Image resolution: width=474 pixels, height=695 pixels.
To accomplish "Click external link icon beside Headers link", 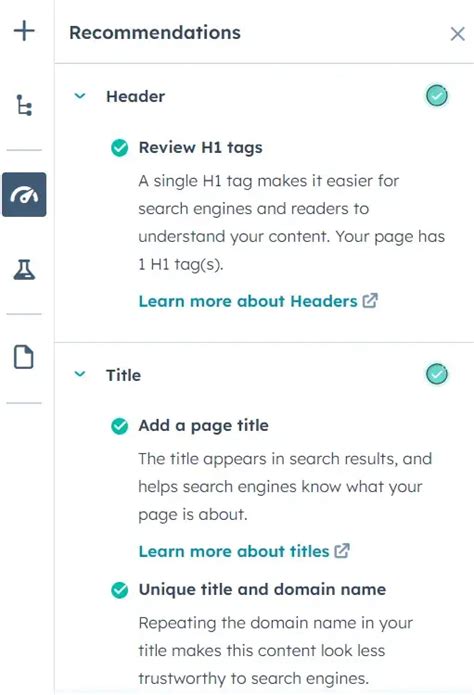I will point(370,301).
